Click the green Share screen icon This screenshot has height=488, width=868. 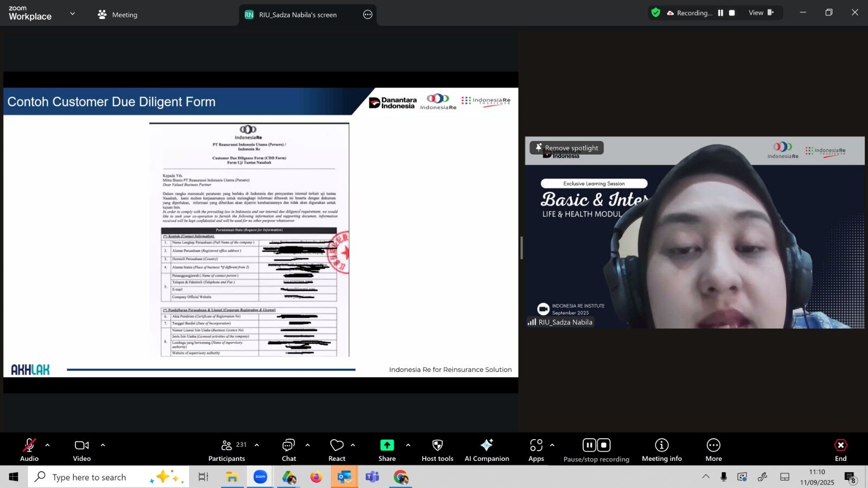[x=387, y=446]
